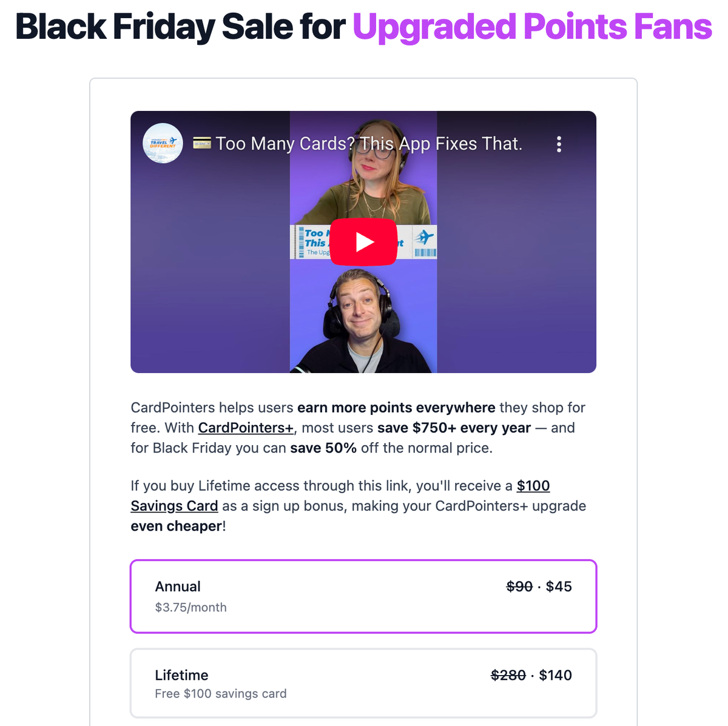The image size is (728, 726).
Task: Select the Annual pricing plan
Action: click(363, 596)
